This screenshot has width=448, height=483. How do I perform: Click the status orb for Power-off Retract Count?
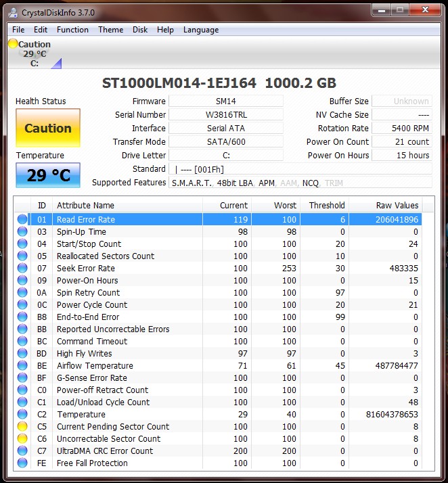click(x=22, y=390)
